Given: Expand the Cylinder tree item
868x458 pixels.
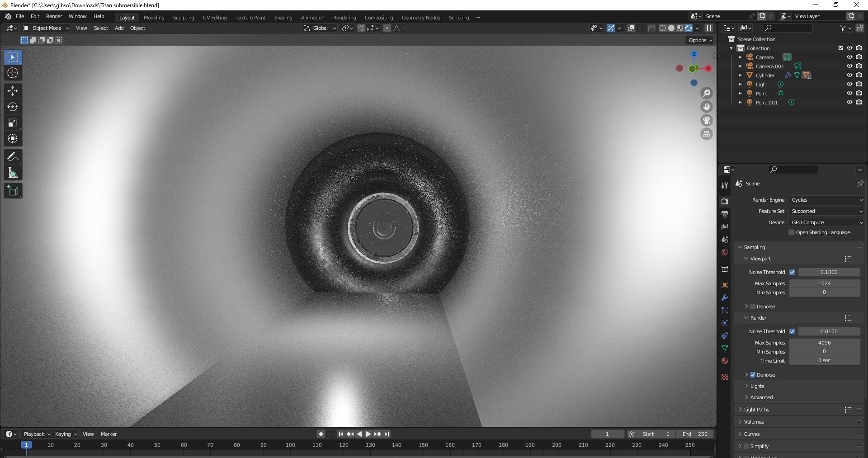Looking at the screenshot, I should coord(741,76).
